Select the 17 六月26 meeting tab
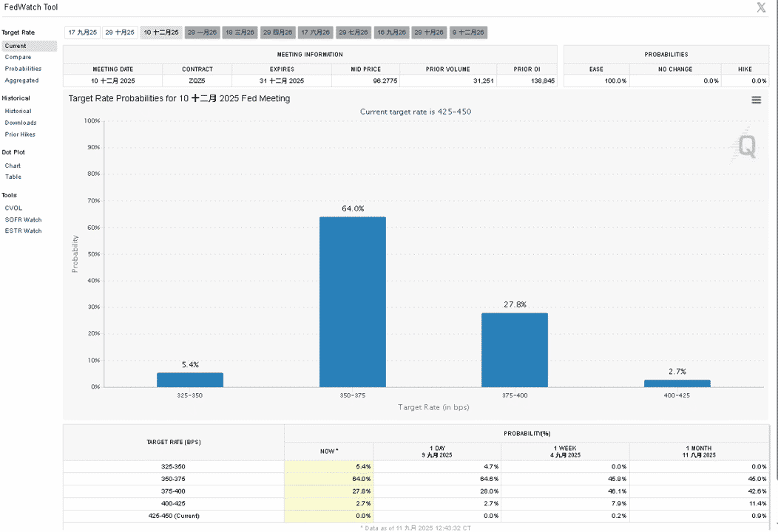The width and height of the screenshot is (778, 532). click(316, 33)
